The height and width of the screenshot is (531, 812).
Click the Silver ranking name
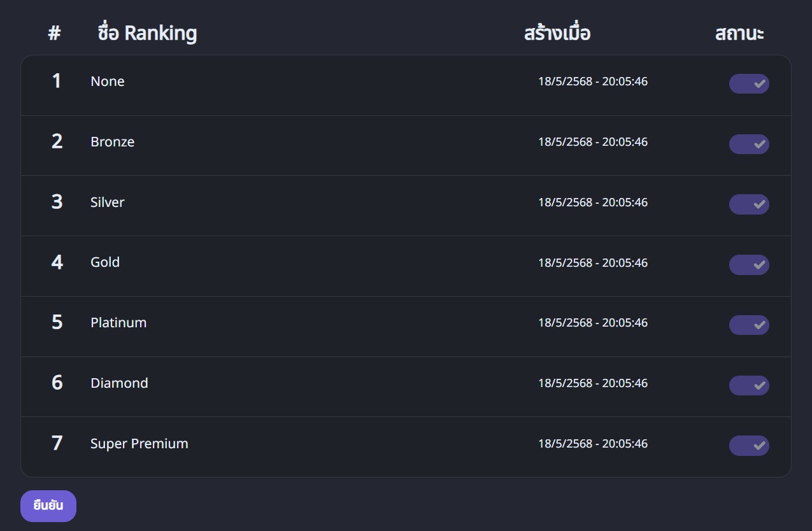107,202
